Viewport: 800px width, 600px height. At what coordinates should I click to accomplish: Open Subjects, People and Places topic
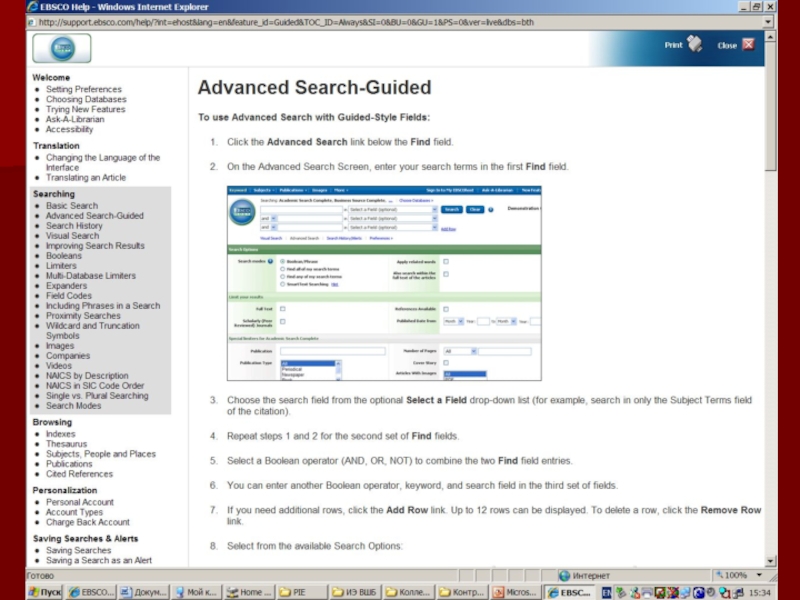101,454
